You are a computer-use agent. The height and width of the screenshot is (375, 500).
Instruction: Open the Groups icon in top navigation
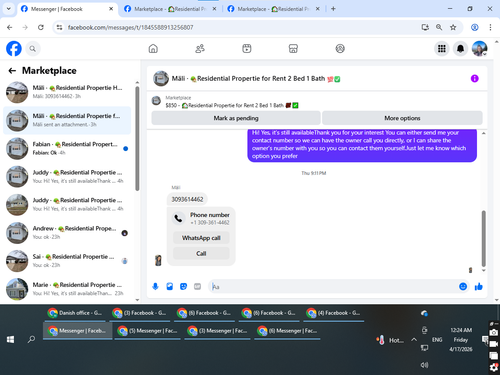click(x=340, y=49)
